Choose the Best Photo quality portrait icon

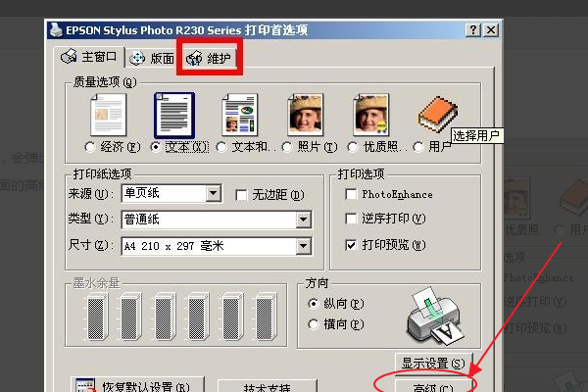(x=371, y=115)
